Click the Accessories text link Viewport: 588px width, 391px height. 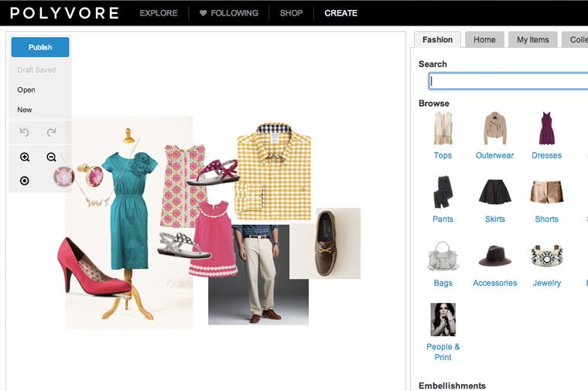pos(495,283)
